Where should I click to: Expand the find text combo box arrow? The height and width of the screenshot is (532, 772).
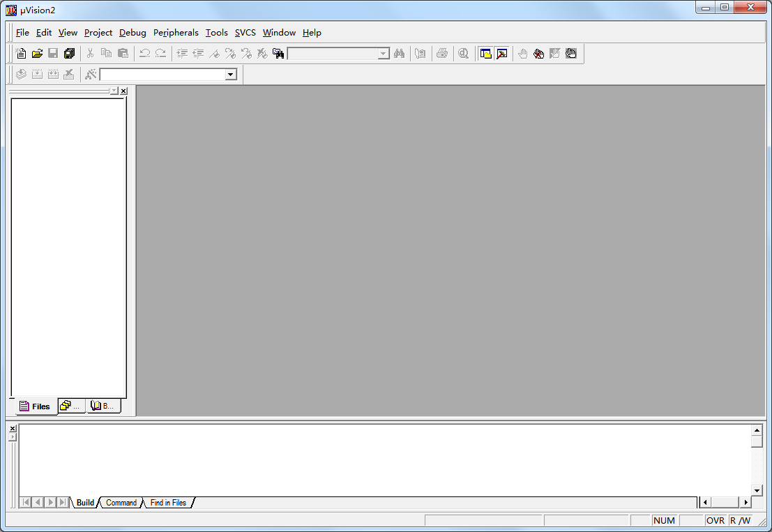(x=384, y=54)
